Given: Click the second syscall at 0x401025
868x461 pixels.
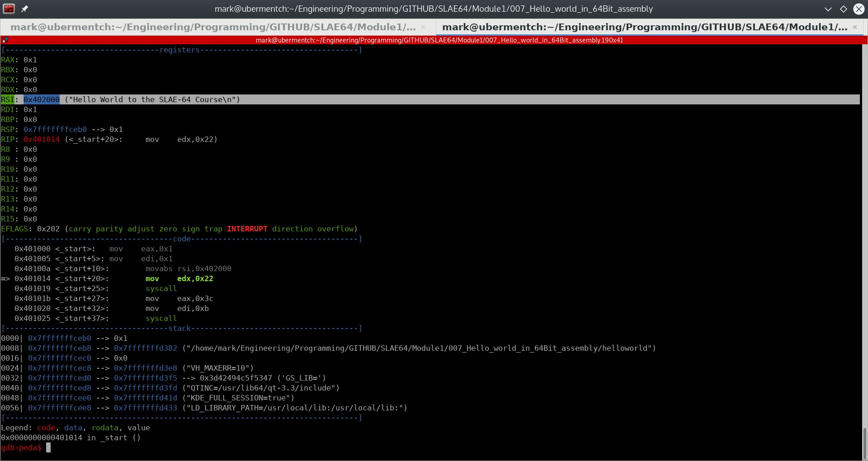Looking at the screenshot, I should 161,318.
